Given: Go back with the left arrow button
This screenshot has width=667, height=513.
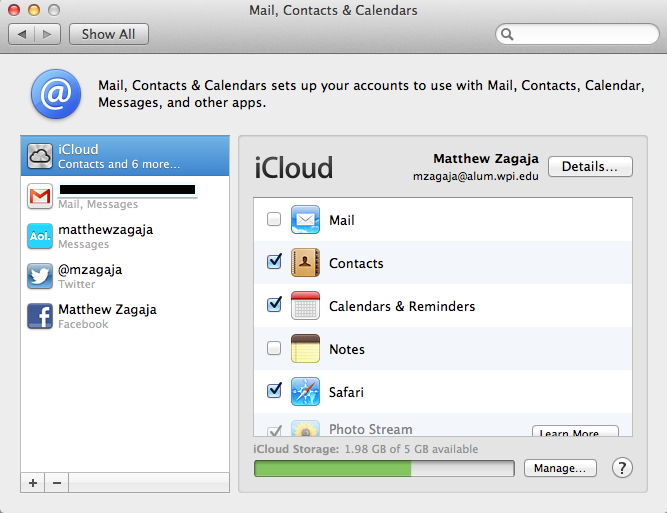Looking at the screenshot, I should click(x=22, y=34).
